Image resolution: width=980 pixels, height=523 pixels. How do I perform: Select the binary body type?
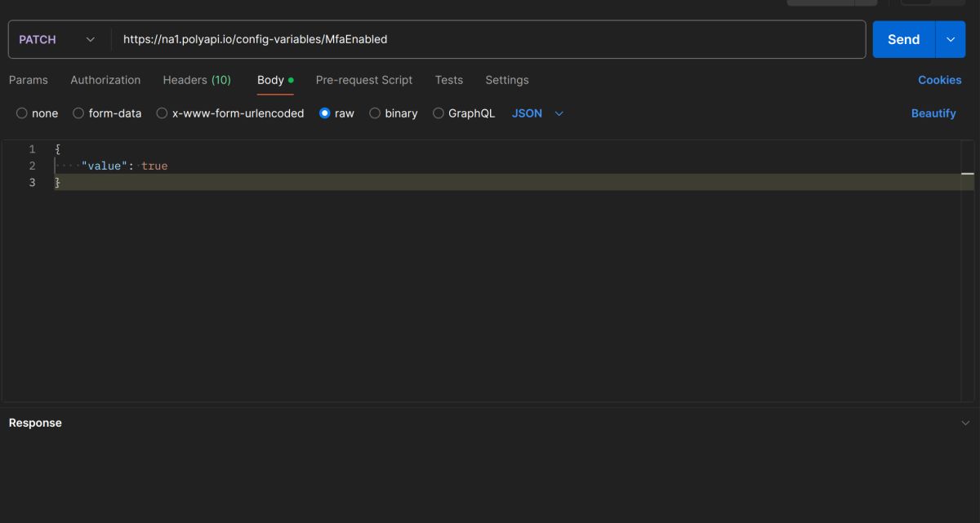point(394,113)
